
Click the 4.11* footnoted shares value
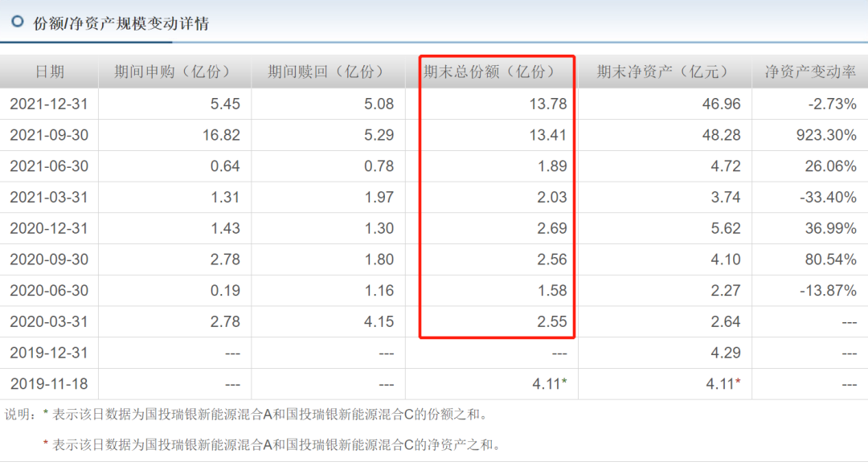(551, 384)
